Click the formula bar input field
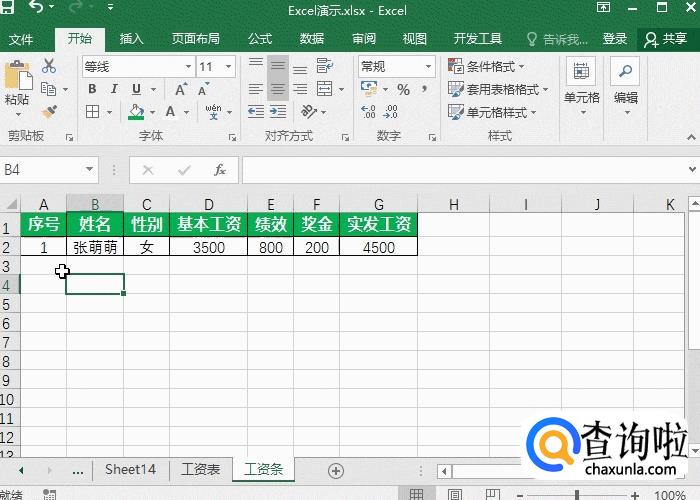Viewport: 700px width, 500px height. (x=464, y=170)
